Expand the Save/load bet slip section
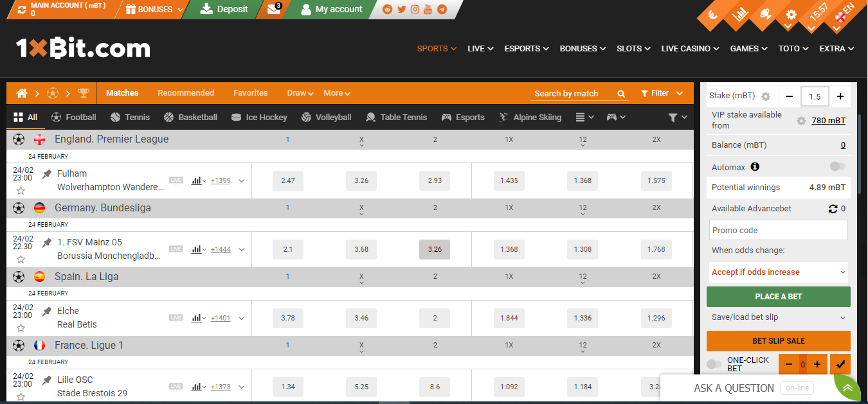 click(778, 316)
